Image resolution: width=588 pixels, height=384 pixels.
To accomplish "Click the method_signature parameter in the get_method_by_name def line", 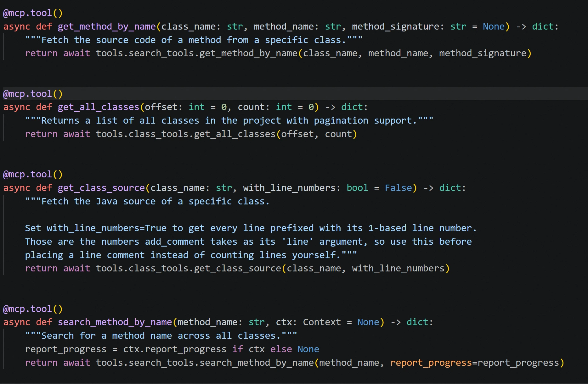I will point(395,26).
